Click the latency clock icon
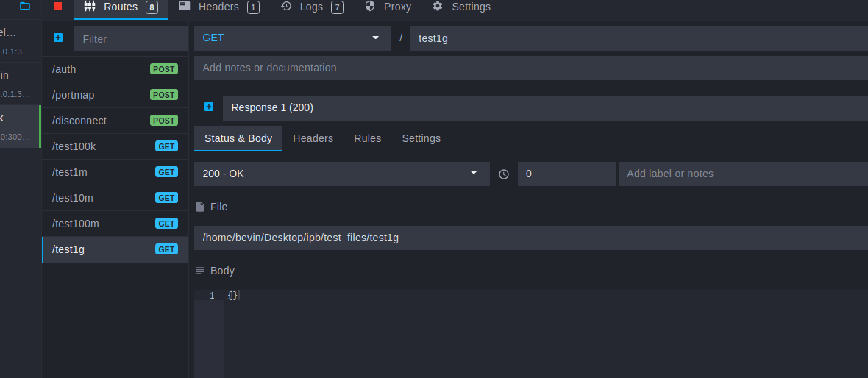The image size is (868, 378). click(x=504, y=174)
